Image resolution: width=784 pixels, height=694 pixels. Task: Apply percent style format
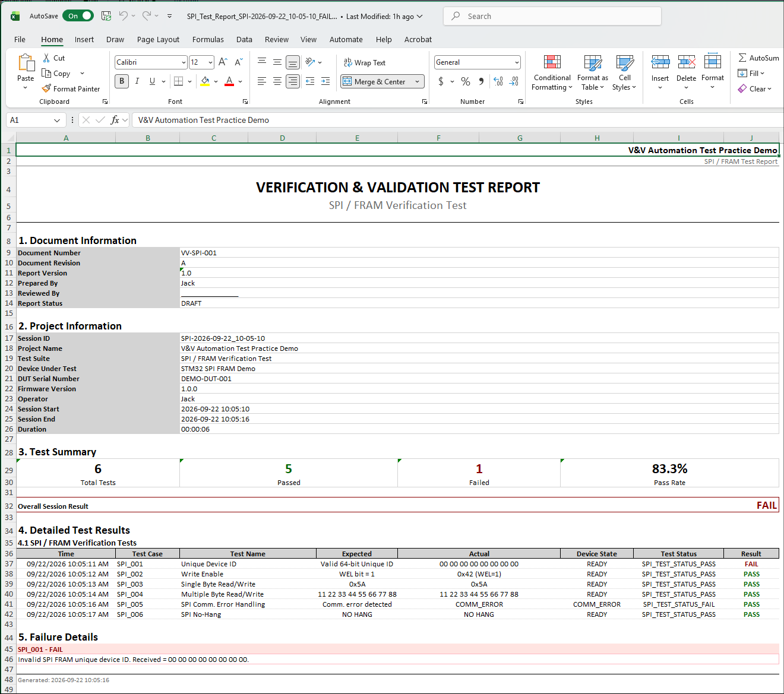click(x=466, y=81)
